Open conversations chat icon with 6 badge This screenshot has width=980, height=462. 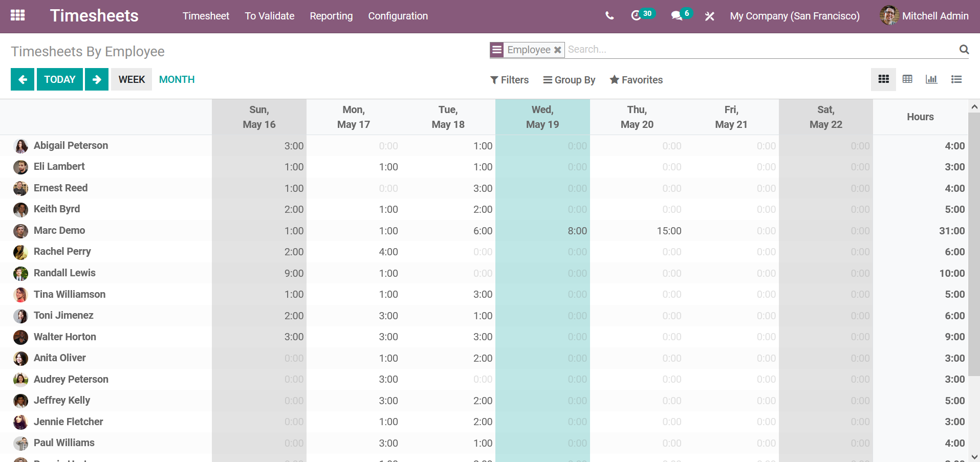tap(682, 15)
